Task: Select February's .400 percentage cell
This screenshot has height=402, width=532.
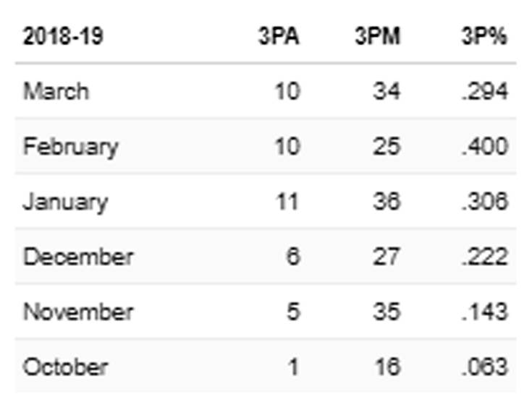Action: tap(485, 147)
